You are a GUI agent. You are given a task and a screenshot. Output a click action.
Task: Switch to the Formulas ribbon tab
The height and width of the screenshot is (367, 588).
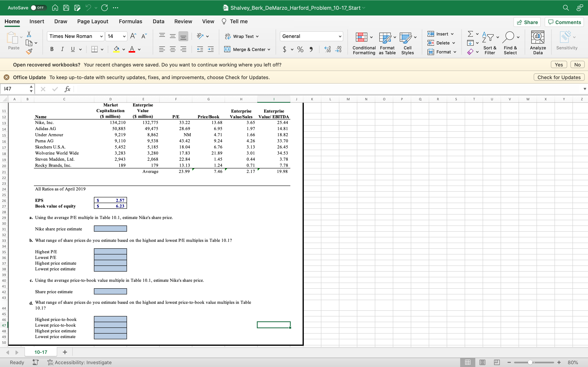point(130,21)
